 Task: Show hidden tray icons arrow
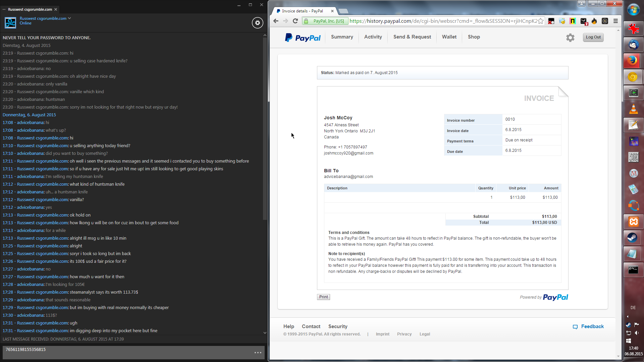pyautogui.click(x=628, y=316)
